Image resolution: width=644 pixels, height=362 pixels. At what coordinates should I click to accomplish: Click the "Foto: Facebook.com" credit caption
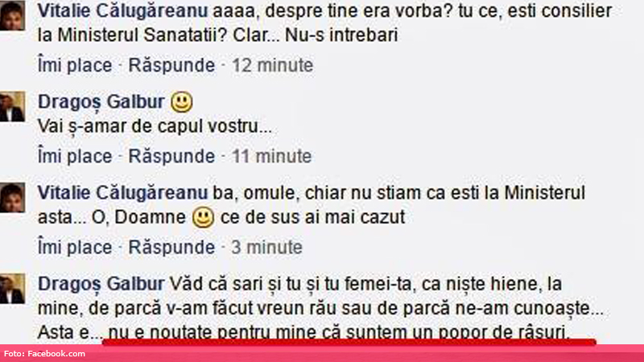point(45,354)
